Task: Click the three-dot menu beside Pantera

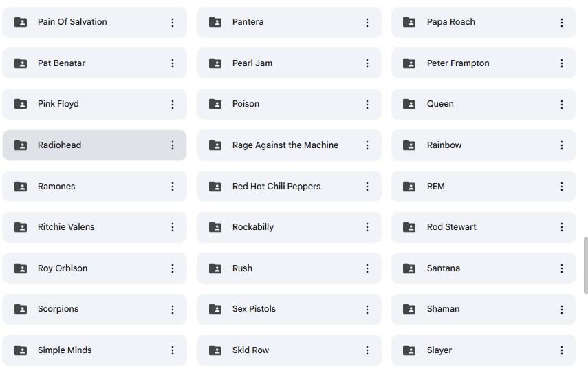Action: click(367, 23)
